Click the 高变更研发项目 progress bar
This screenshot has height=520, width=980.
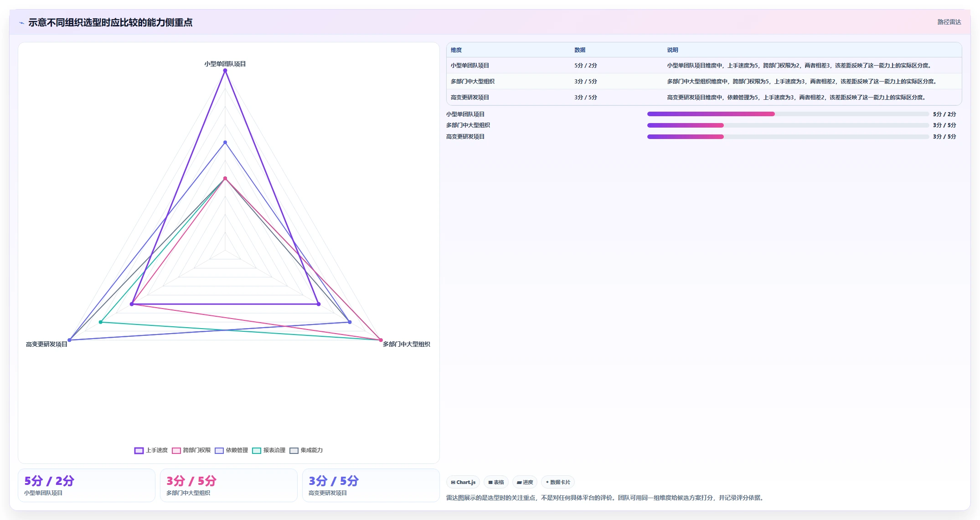[x=788, y=137]
